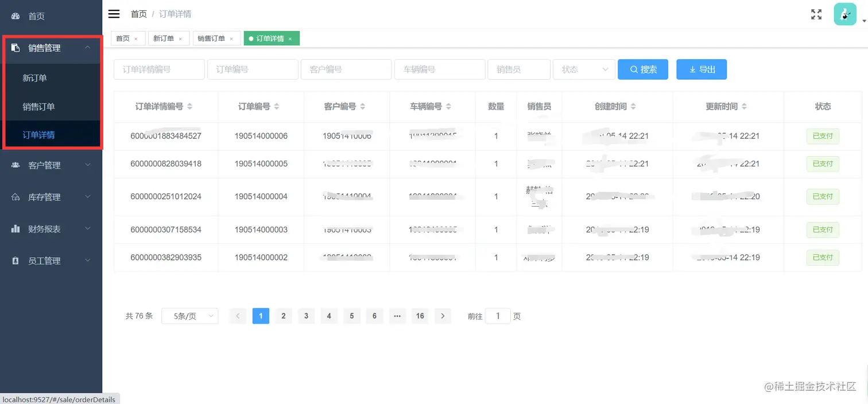Sort by 车辆编号 column arrows
The image size is (868, 404).
(448, 107)
